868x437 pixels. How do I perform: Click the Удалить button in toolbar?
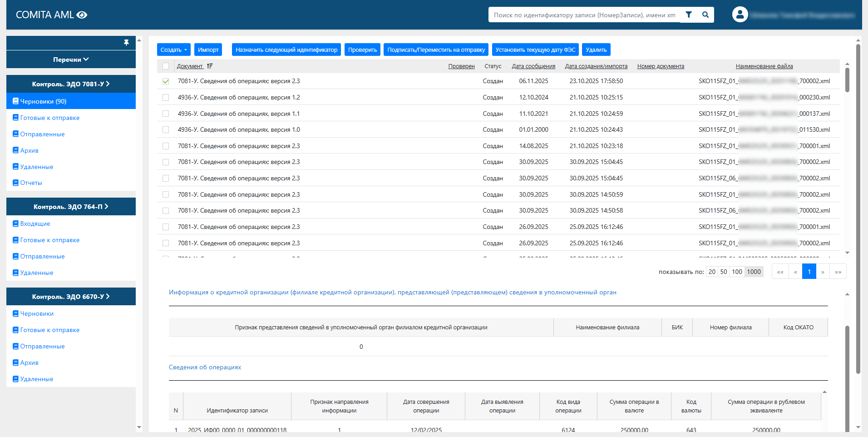click(596, 50)
